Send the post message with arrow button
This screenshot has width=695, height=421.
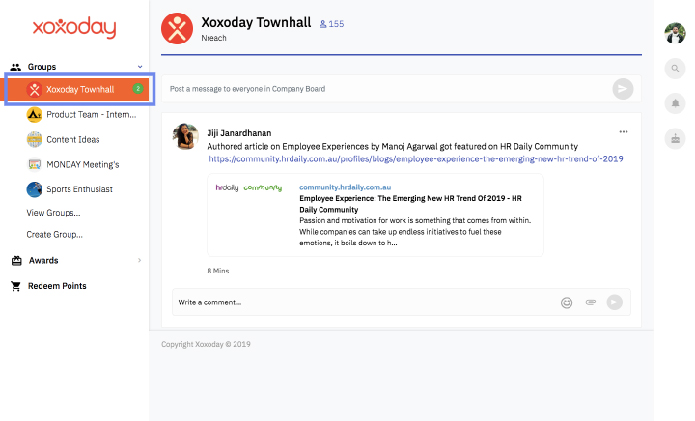coord(623,89)
